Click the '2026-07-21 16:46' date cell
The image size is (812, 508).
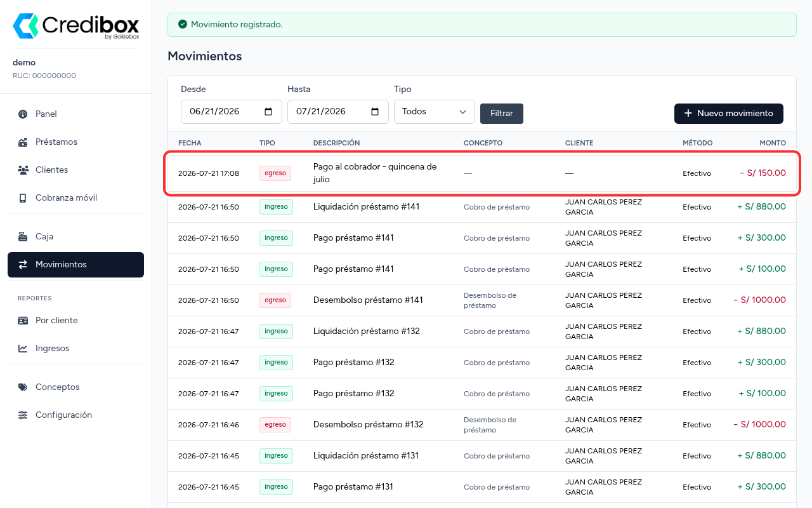coord(209,425)
